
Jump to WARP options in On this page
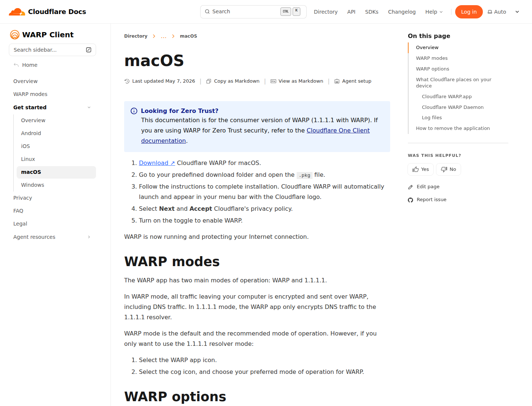pyautogui.click(x=433, y=69)
